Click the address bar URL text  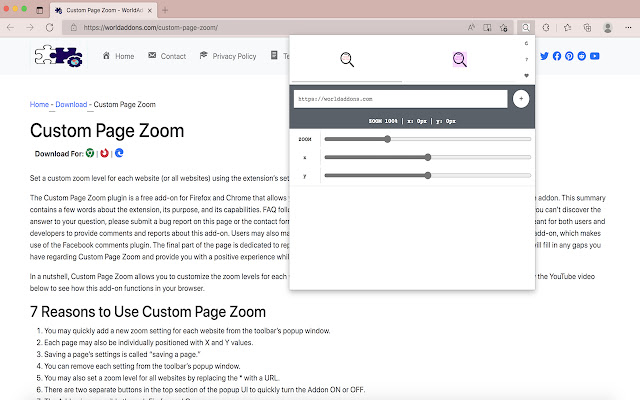coord(151,28)
